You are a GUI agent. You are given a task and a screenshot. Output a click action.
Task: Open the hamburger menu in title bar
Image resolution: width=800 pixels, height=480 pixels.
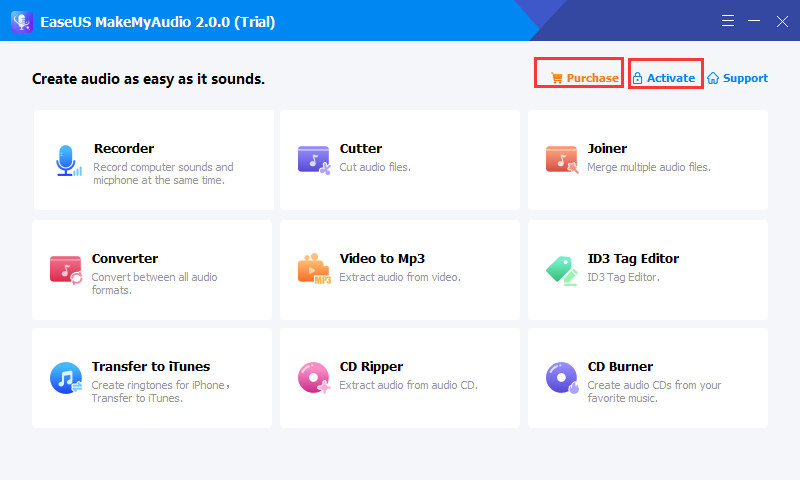pyautogui.click(x=728, y=21)
